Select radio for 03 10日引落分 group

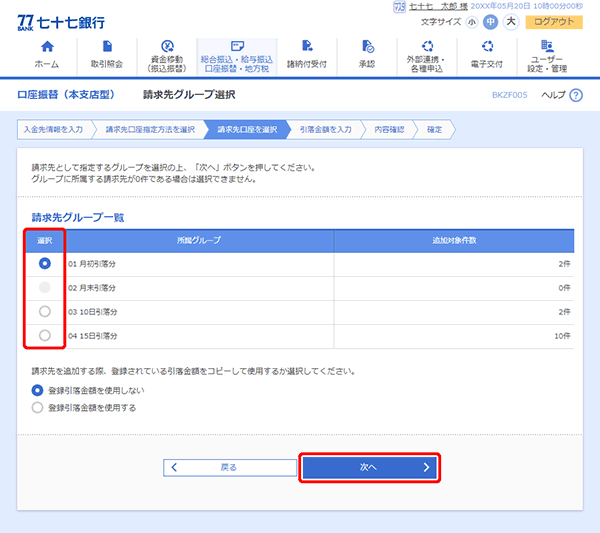point(45,311)
